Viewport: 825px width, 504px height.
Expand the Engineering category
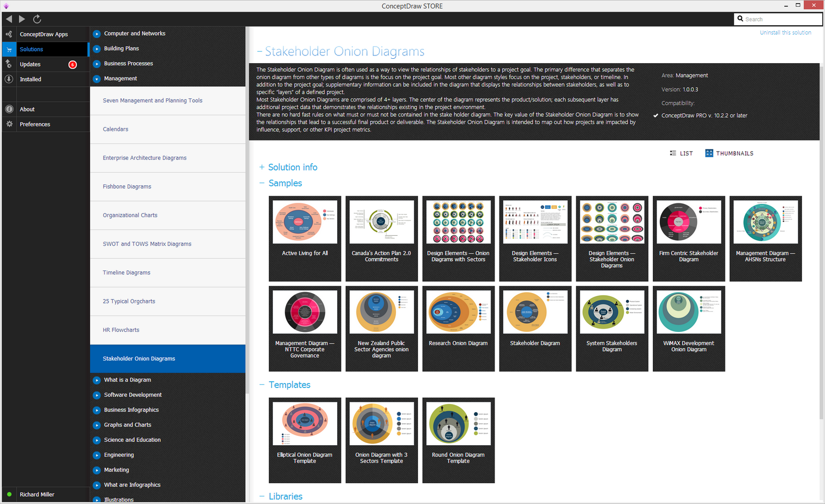click(x=97, y=455)
